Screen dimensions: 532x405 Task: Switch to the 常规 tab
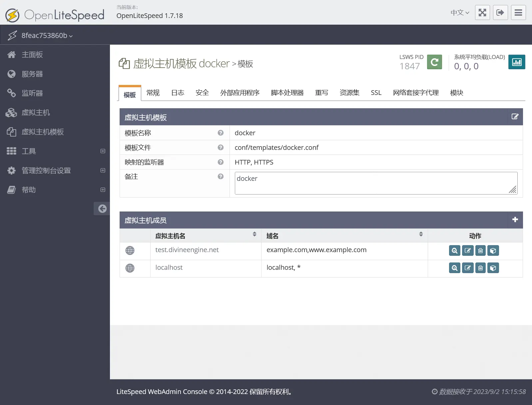click(153, 93)
